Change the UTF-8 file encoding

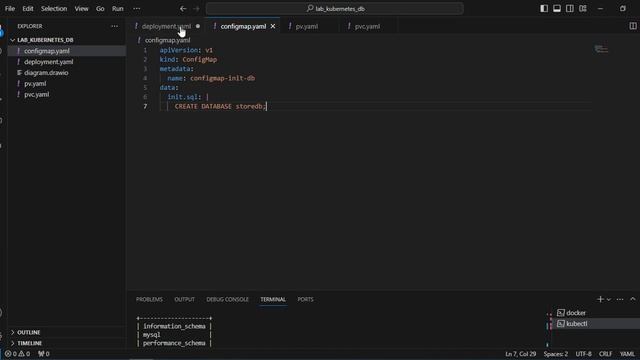(x=583, y=354)
